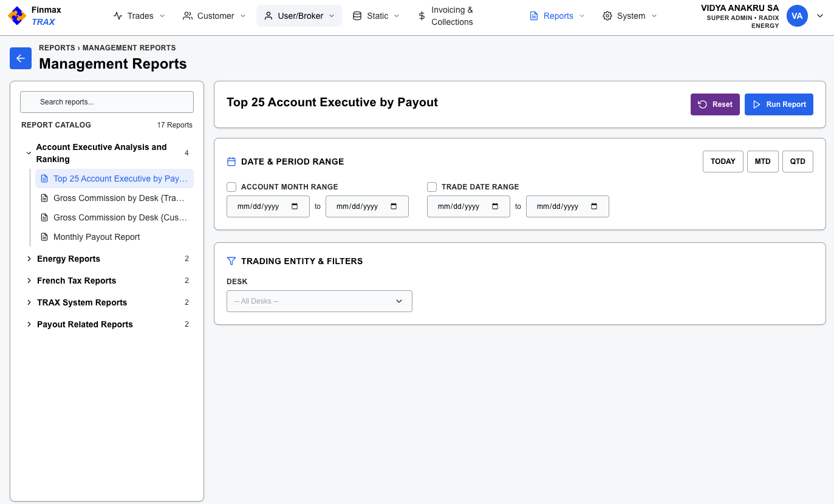Click the people icon beside Customer
Image resolution: width=834 pixels, height=504 pixels.
188,16
